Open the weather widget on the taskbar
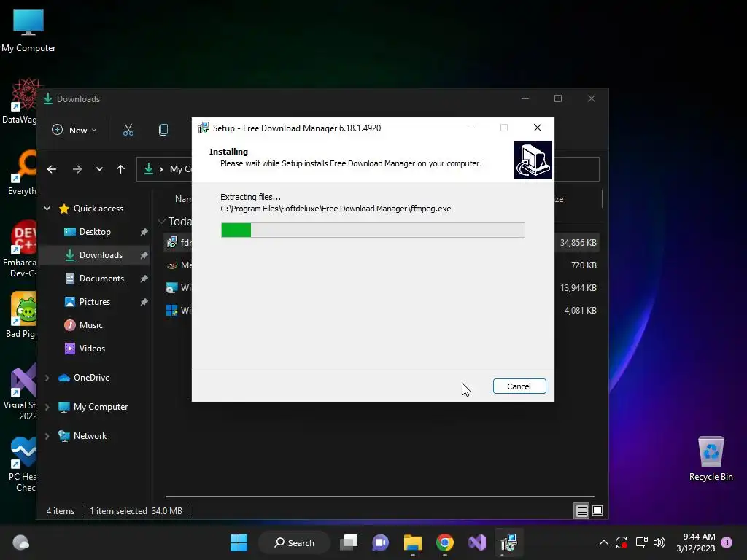747x560 pixels. pyautogui.click(x=20, y=542)
